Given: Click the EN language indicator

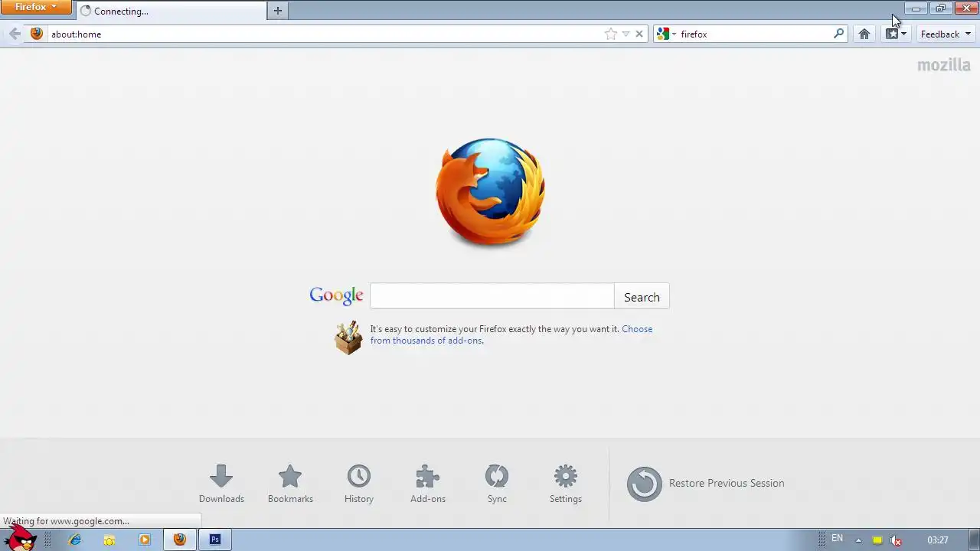Looking at the screenshot, I should pos(837,539).
